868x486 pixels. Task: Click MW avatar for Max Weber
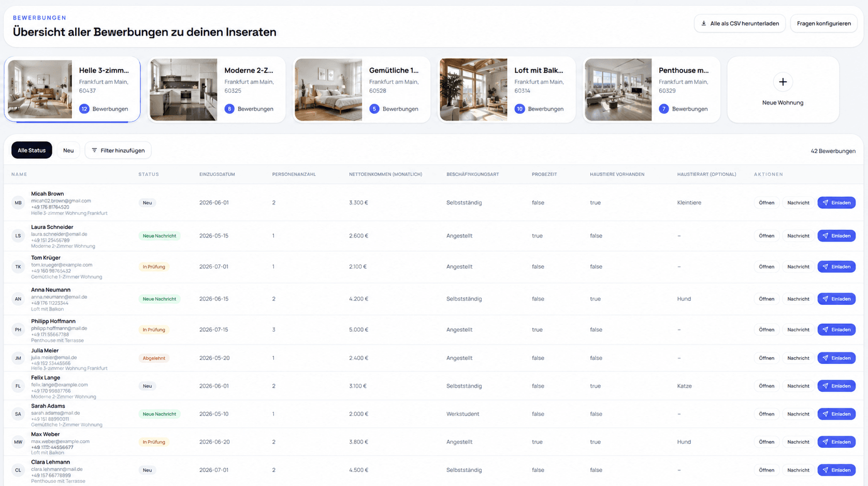tap(18, 442)
